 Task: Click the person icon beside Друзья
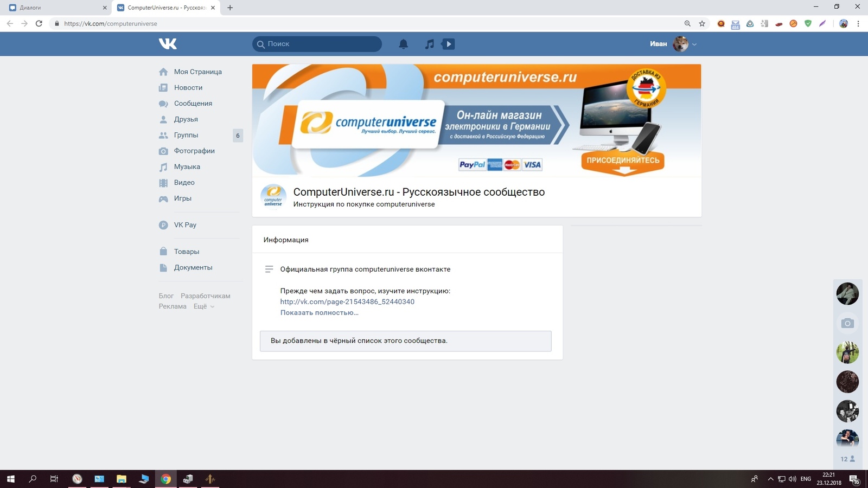tap(163, 119)
